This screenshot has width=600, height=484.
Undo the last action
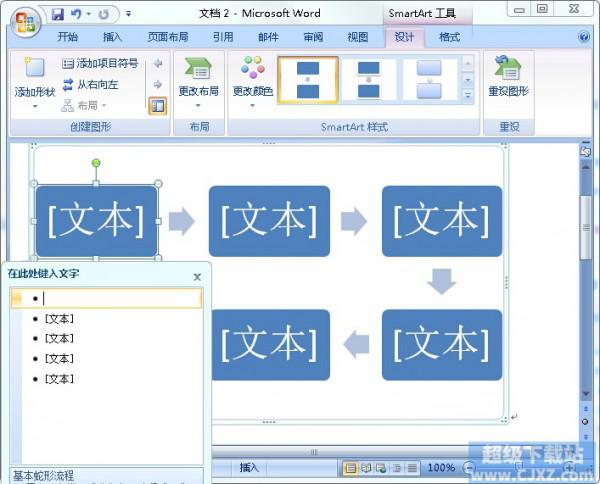point(76,15)
